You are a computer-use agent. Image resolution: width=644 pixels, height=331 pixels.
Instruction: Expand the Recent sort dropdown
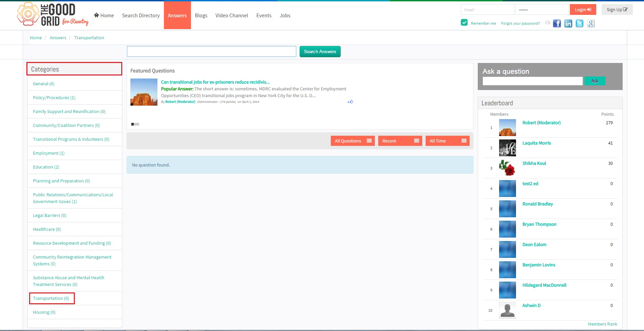tap(400, 141)
